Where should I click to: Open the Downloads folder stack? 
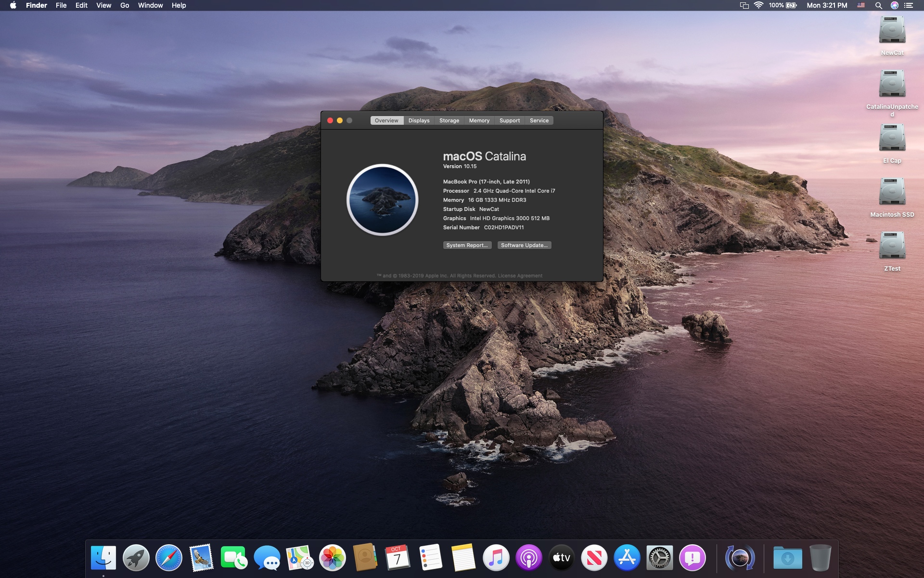pos(788,558)
